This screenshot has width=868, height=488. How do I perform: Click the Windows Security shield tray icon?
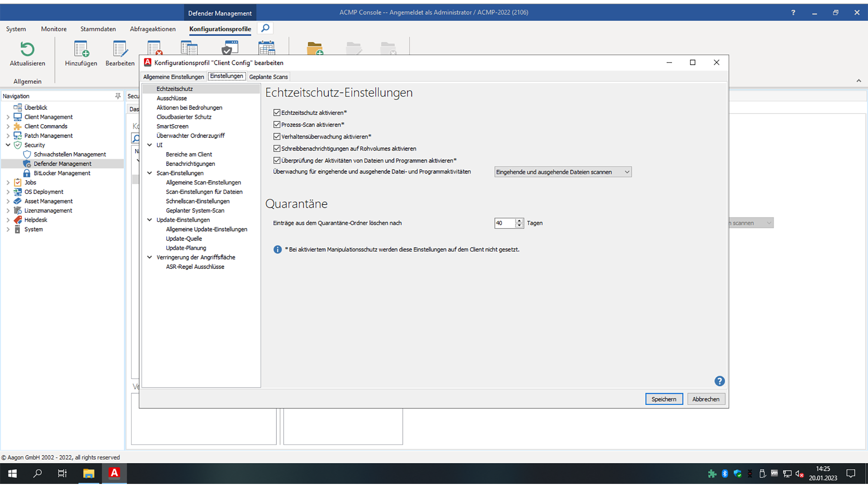[737, 474]
